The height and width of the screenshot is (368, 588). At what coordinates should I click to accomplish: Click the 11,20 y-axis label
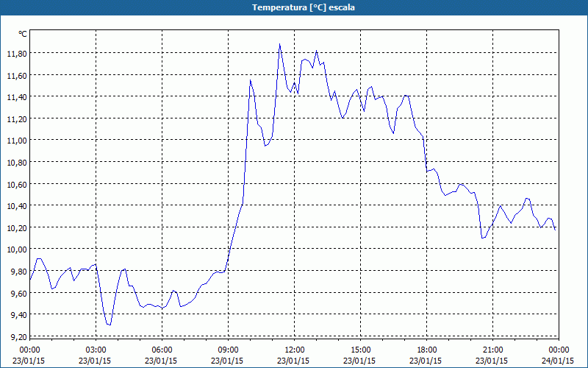[x=17, y=118]
